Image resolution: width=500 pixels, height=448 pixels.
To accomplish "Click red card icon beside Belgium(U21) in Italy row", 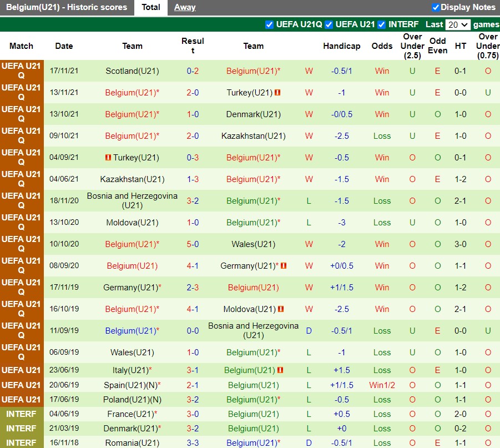I will [280, 370].
